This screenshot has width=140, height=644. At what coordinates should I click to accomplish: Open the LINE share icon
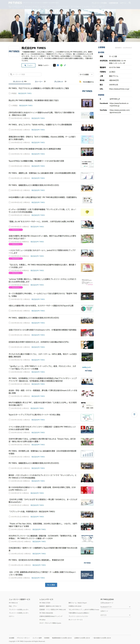point(61,65)
